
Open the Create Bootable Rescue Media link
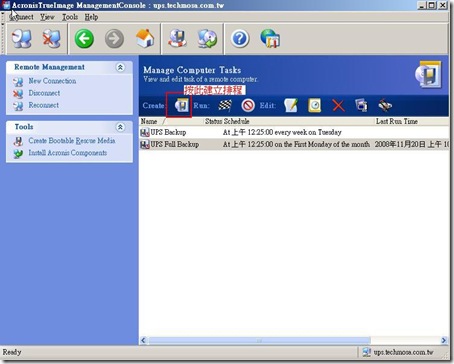pos(72,141)
